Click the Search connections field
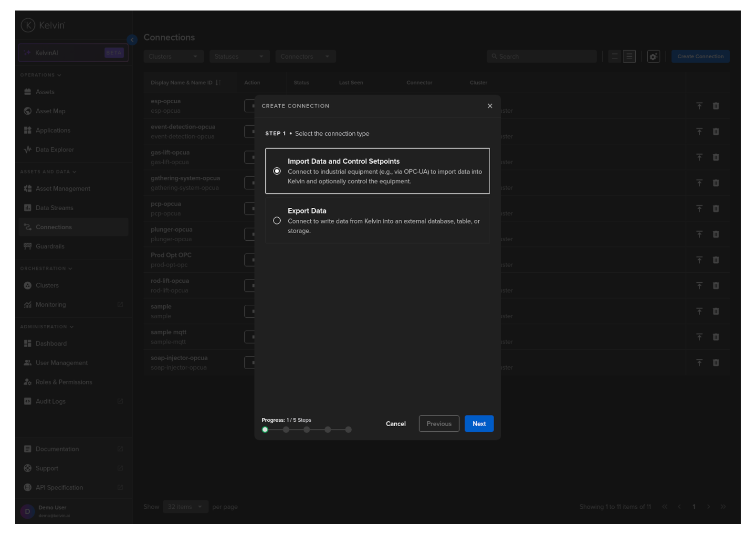This screenshot has height=535, width=756. point(542,56)
